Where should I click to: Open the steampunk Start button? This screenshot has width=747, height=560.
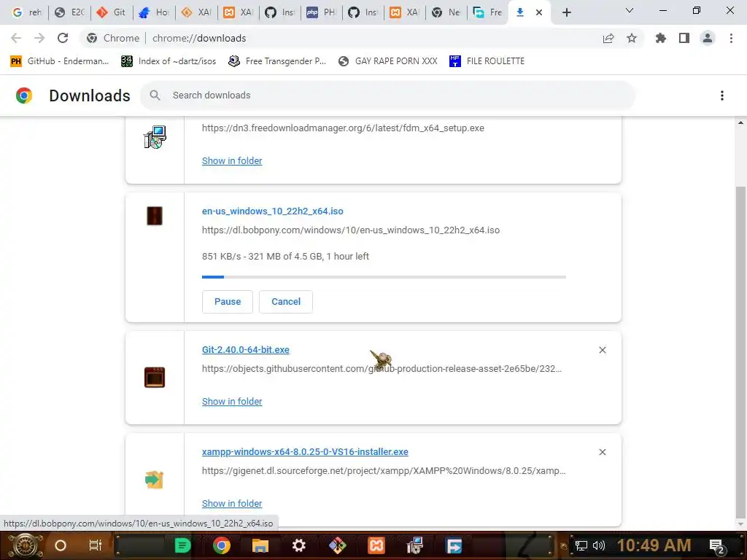click(x=25, y=545)
